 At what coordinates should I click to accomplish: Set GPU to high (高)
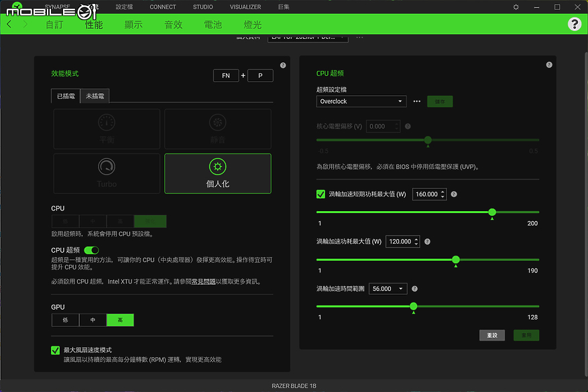pos(120,320)
